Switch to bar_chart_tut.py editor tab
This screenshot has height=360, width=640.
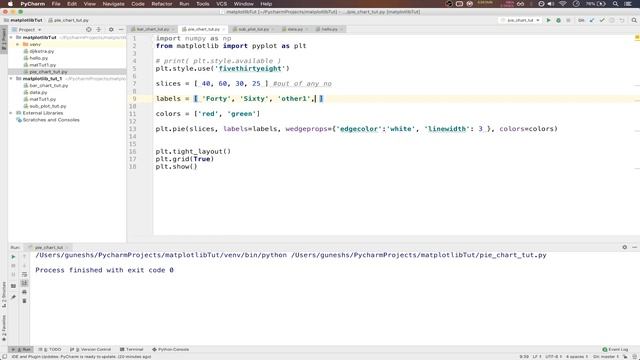153,29
